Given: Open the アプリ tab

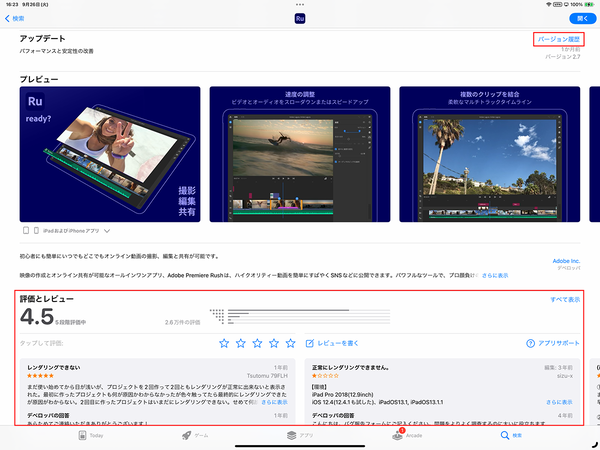Looking at the screenshot, I should (x=300, y=436).
